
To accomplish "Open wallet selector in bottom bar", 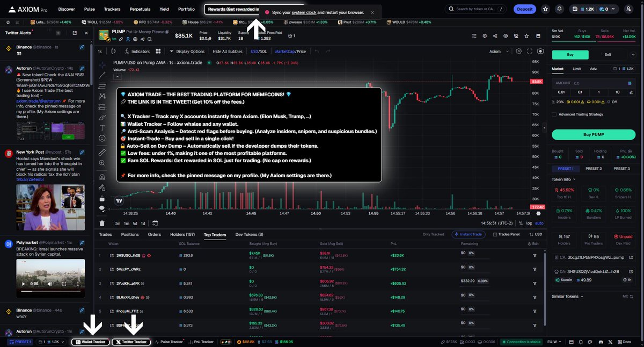I will pyautogui.click(x=51, y=342).
